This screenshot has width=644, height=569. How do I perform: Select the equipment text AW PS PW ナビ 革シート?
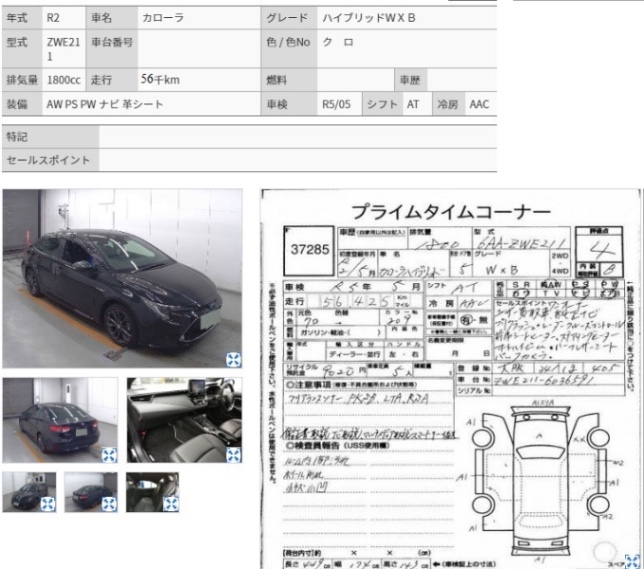105,104
